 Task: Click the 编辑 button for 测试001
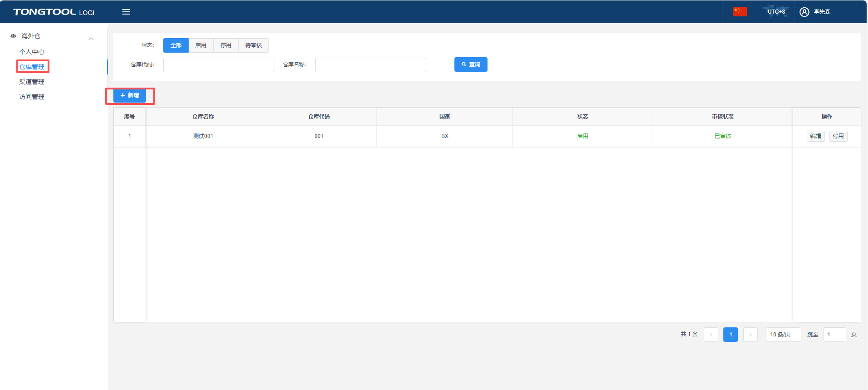tap(815, 136)
